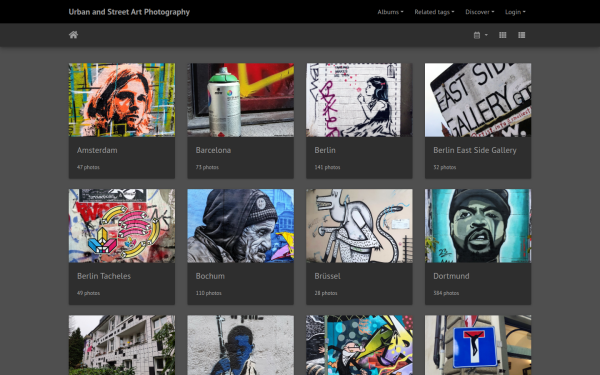Open the blue dead-end sign thumbnail
This screenshot has width=600, height=375.
point(478,345)
